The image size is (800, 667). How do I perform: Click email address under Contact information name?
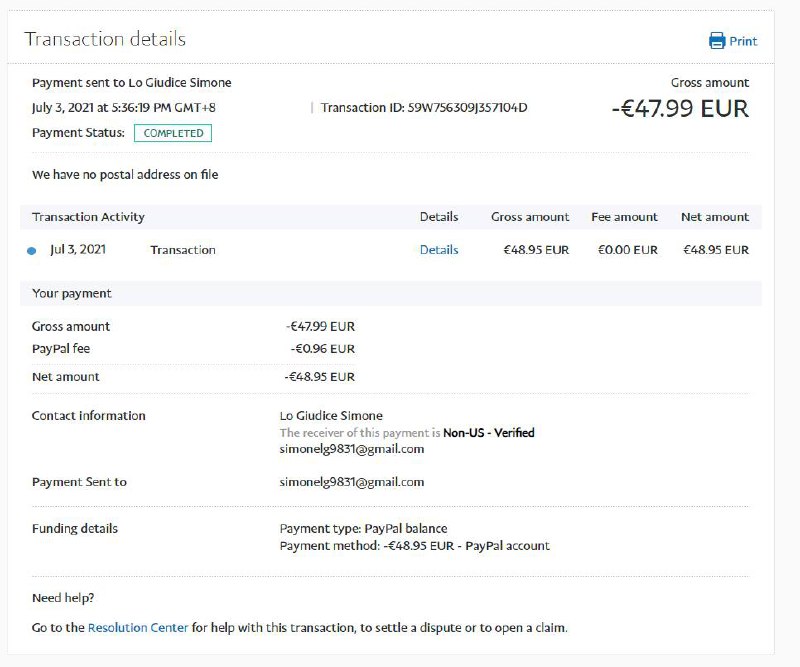coord(352,450)
